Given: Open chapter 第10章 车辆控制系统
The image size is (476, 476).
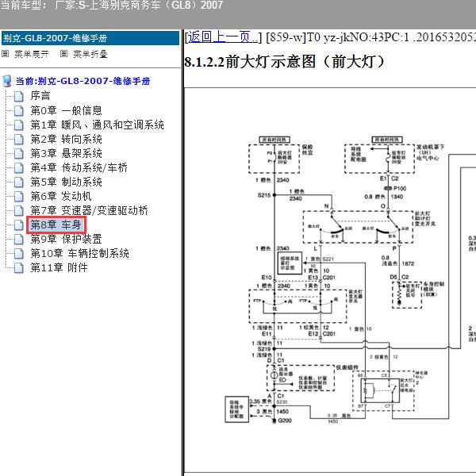Looking at the screenshot, I should point(80,254).
